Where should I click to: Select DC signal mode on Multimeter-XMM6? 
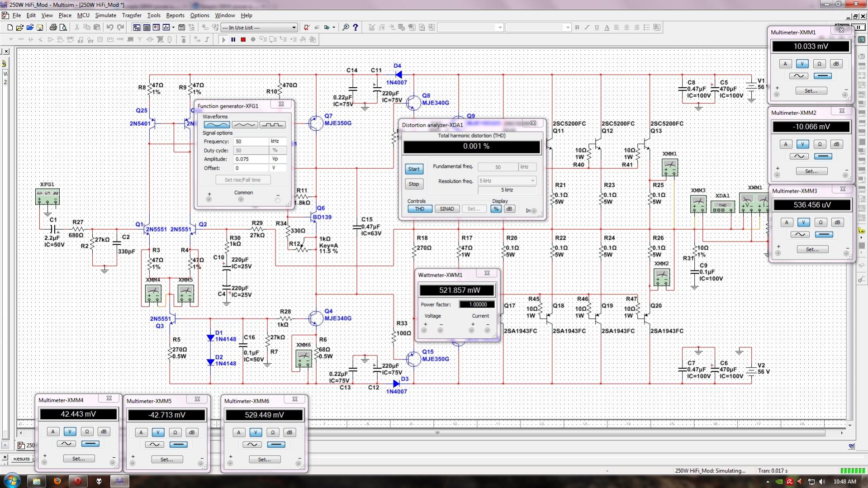tap(276, 445)
